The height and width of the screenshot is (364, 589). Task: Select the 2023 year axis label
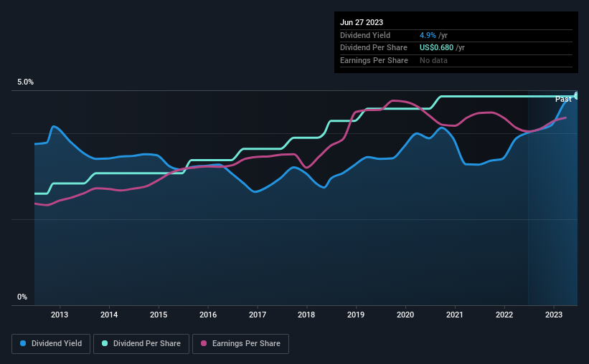click(554, 315)
